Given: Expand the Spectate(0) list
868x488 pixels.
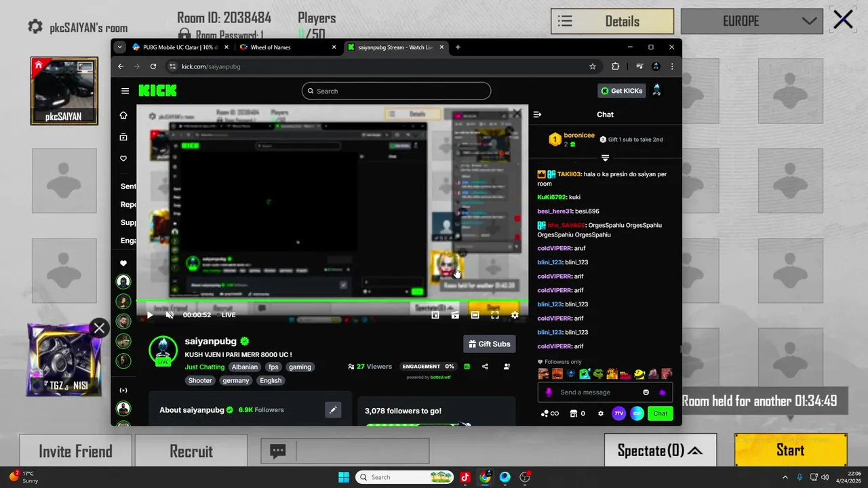Looking at the screenshot, I should click(660, 451).
